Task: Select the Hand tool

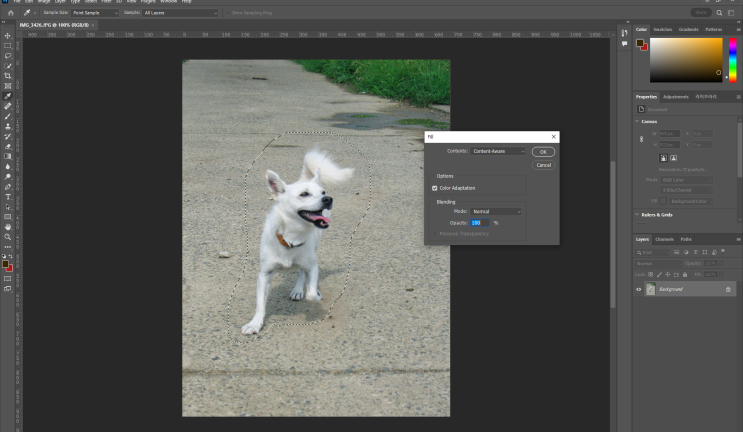Action: 8,227
